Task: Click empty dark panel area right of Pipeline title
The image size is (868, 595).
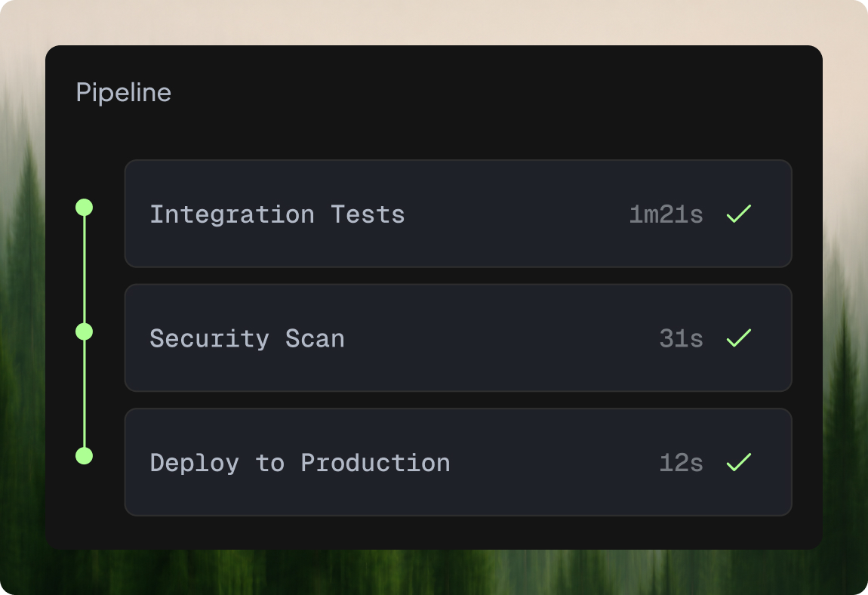Action: pos(487,93)
